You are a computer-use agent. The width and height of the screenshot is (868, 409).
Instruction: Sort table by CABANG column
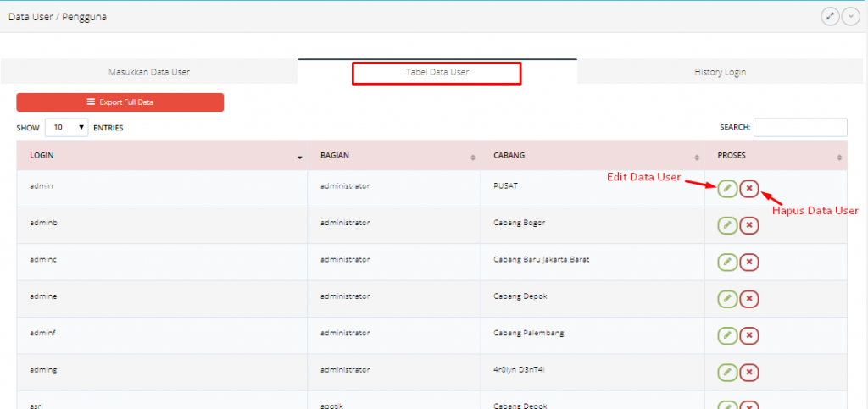(593, 157)
